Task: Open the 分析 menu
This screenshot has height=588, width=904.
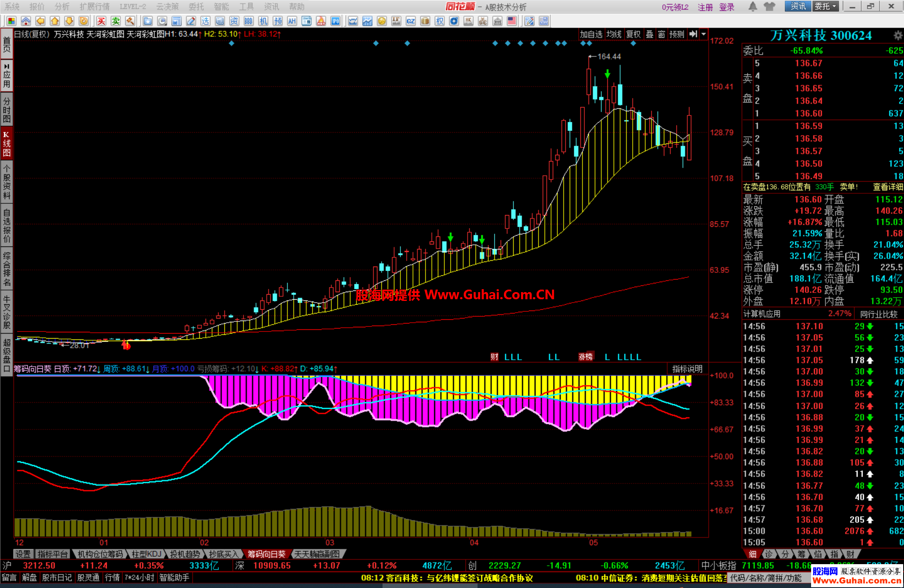Action: [62, 7]
